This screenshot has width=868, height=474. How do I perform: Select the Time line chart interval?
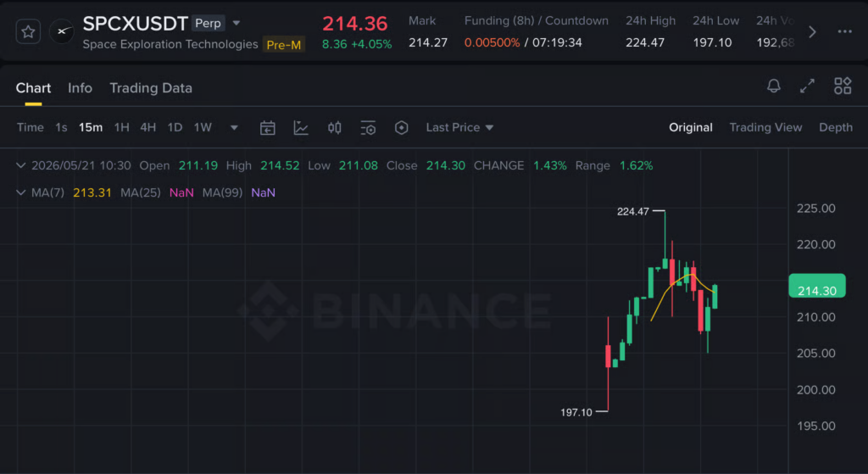click(30, 127)
